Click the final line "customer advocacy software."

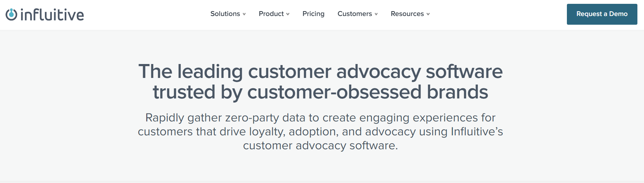tap(320, 145)
